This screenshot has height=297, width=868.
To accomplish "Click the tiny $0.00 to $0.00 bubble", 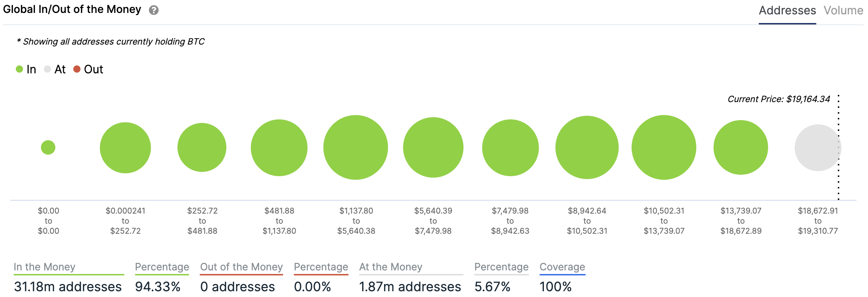I will pyautogui.click(x=48, y=147).
